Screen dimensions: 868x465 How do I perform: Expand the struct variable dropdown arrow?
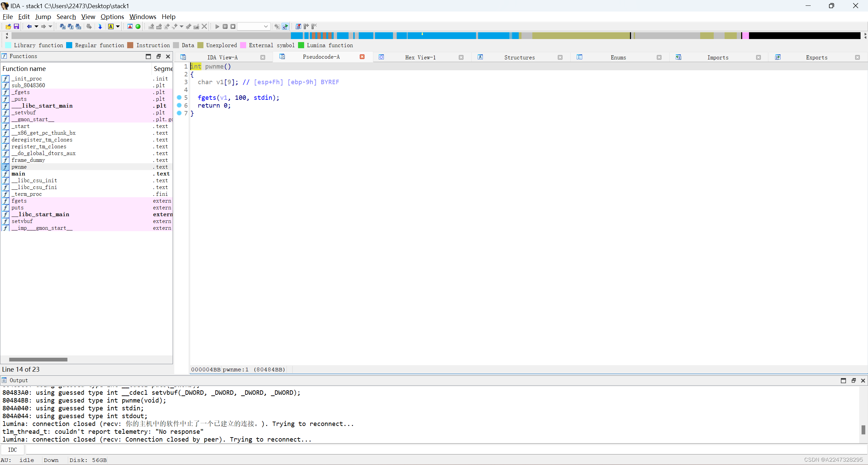[x=182, y=26]
